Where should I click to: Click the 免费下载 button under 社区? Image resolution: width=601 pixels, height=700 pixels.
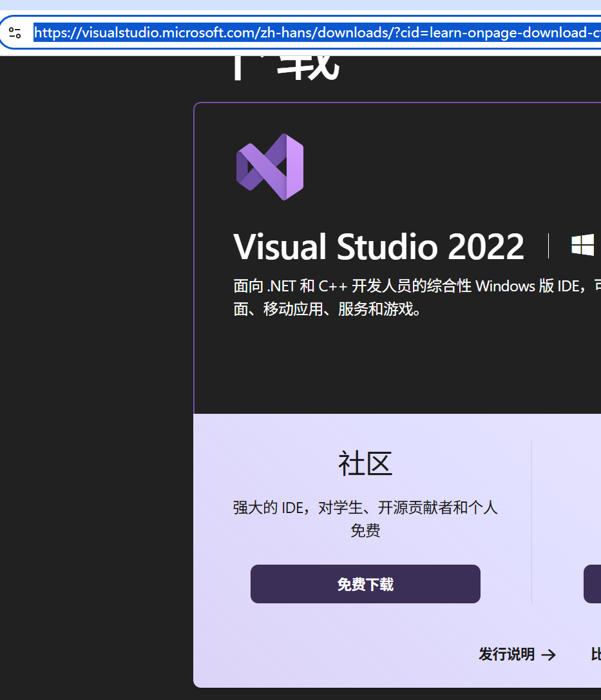click(x=365, y=584)
